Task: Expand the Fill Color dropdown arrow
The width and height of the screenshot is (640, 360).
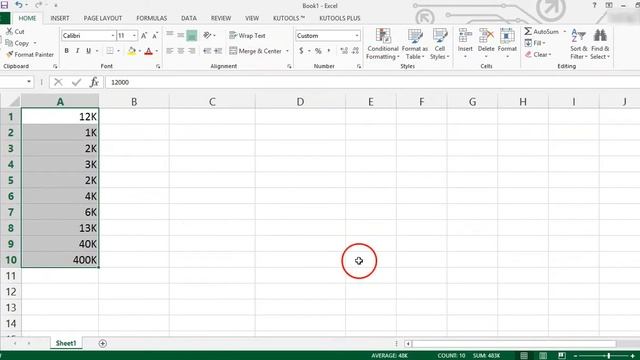Action: click(x=140, y=51)
